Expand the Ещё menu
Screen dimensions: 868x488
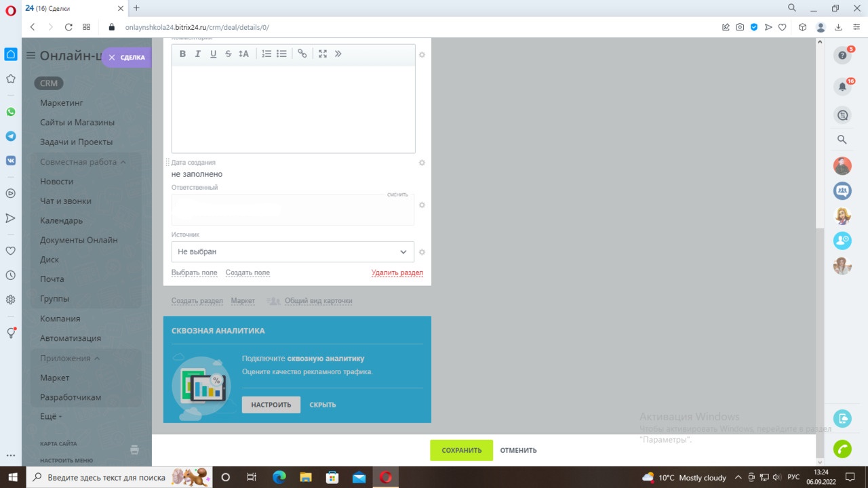coord(51,417)
